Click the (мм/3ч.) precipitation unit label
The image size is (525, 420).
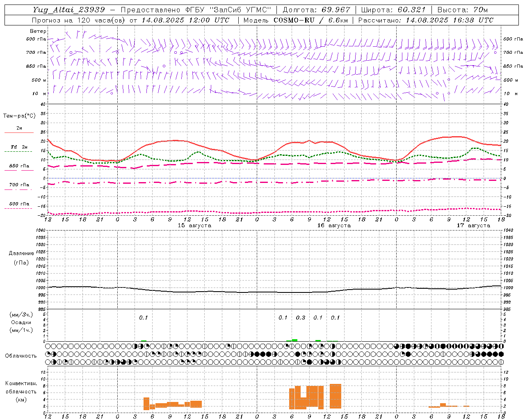21,315
